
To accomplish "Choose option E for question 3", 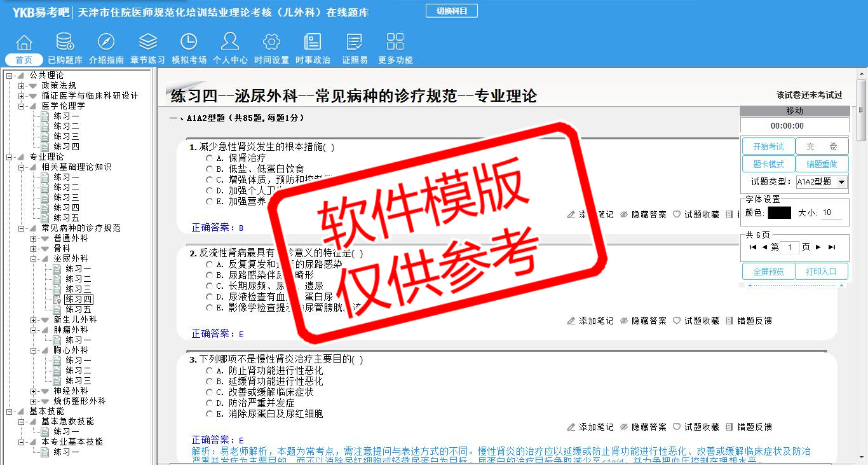I will [x=209, y=414].
